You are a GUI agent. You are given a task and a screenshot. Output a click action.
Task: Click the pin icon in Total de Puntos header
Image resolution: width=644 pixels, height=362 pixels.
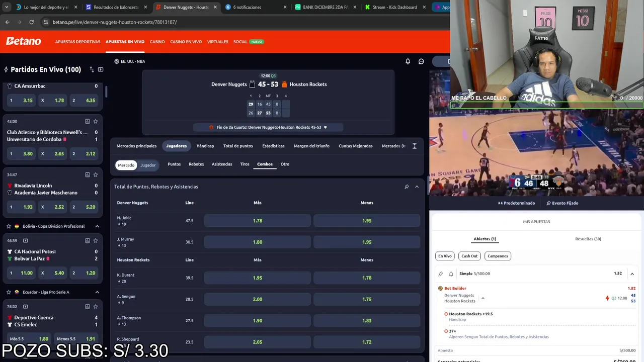point(407,187)
